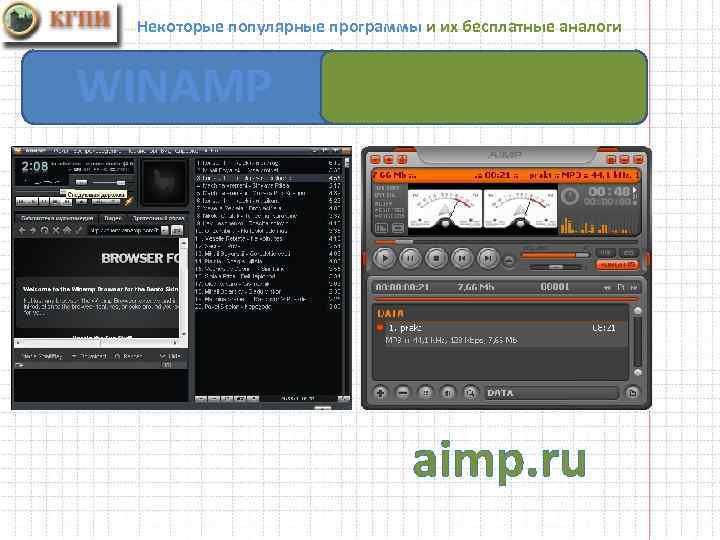This screenshot has width=720, height=540.
Task: Click AIMP playlist scrollbar top handle
Action: [x=637, y=311]
